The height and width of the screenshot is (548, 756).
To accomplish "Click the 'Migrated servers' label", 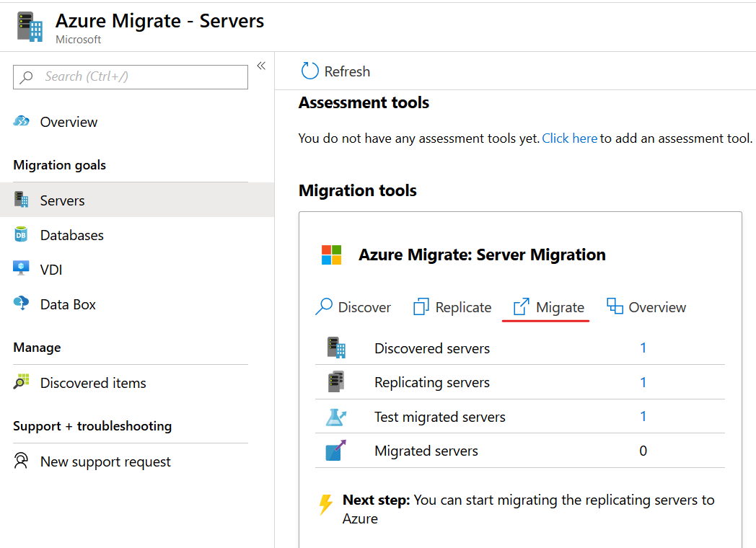I will point(426,451).
